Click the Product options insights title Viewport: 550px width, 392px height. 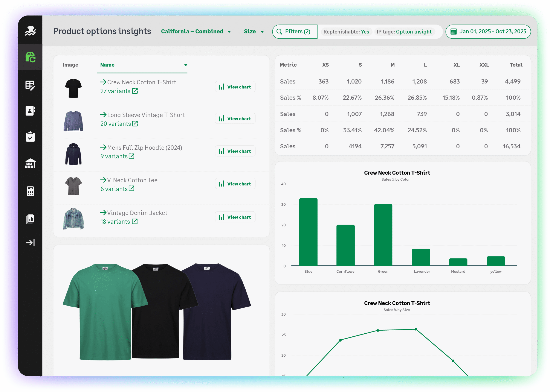click(102, 31)
